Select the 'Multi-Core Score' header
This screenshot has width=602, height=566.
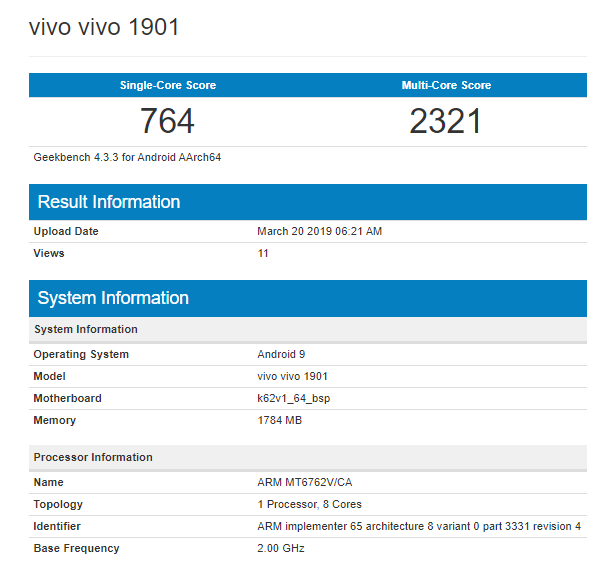(x=446, y=85)
